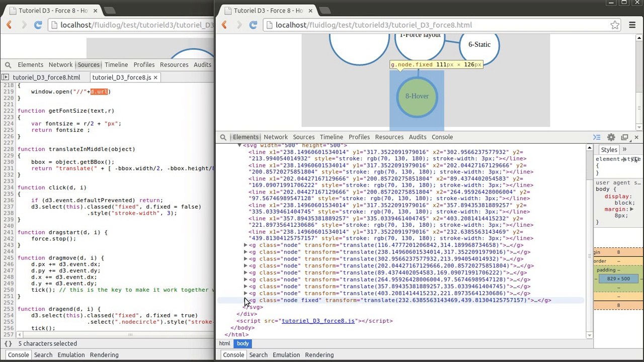This screenshot has width=644, height=362.
Task: Open Profiles tab in left DevTools
Action: (x=144, y=65)
